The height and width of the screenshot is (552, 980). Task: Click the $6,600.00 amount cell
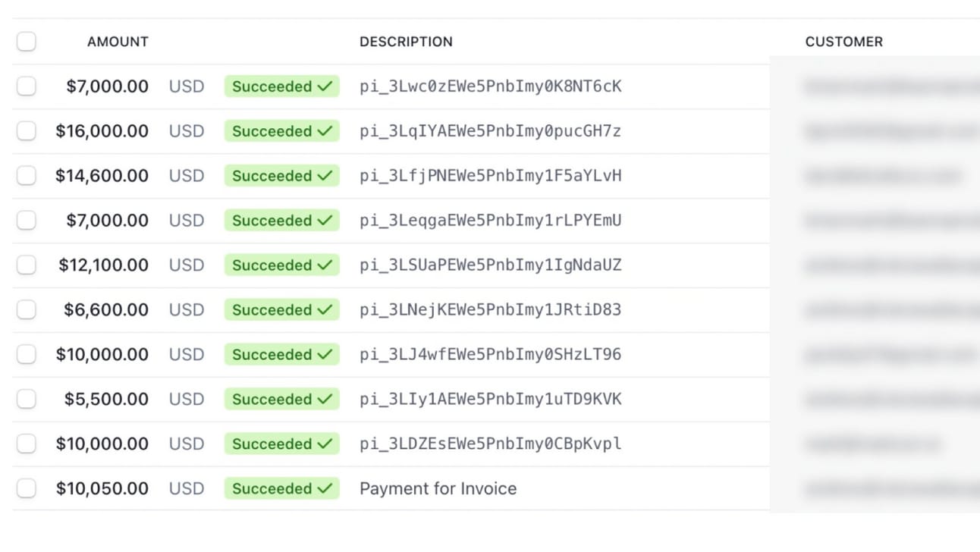[x=106, y=310]
